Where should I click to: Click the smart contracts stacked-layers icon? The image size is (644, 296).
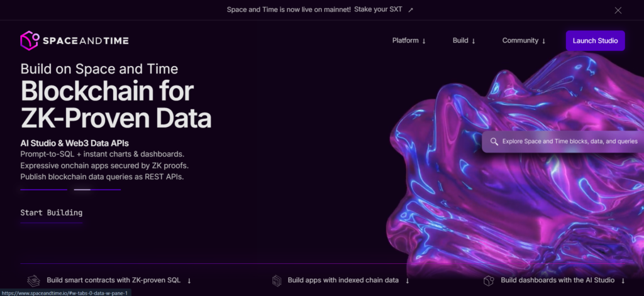(34, 281)
